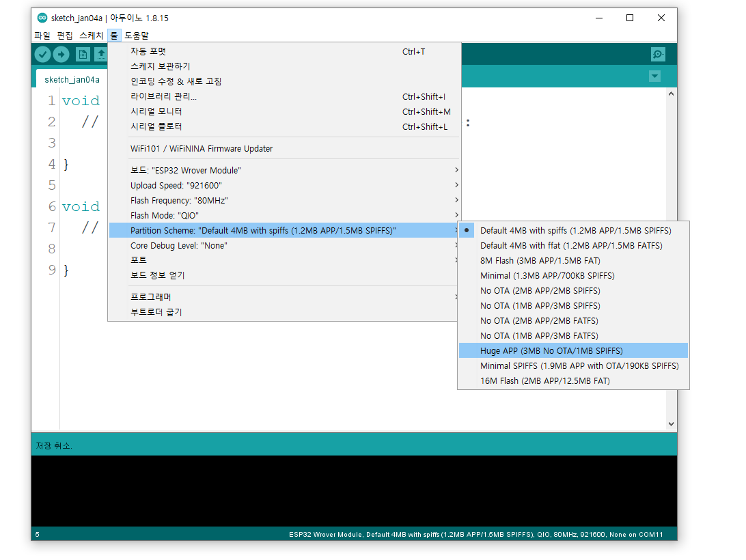Select the sketch_jan04a tab
746x560 pixels.
pyautogui.click(x=72, y=79)
